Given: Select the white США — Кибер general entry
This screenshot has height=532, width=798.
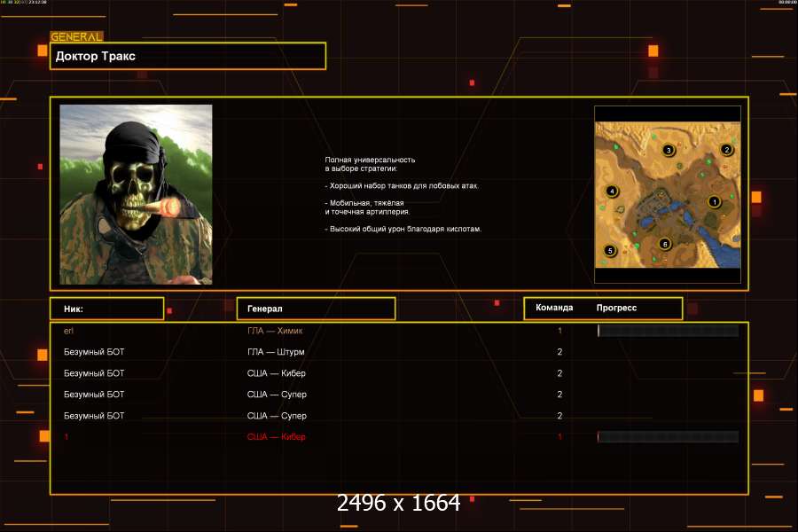Looking at the screenshot, I should coord(277,373).
